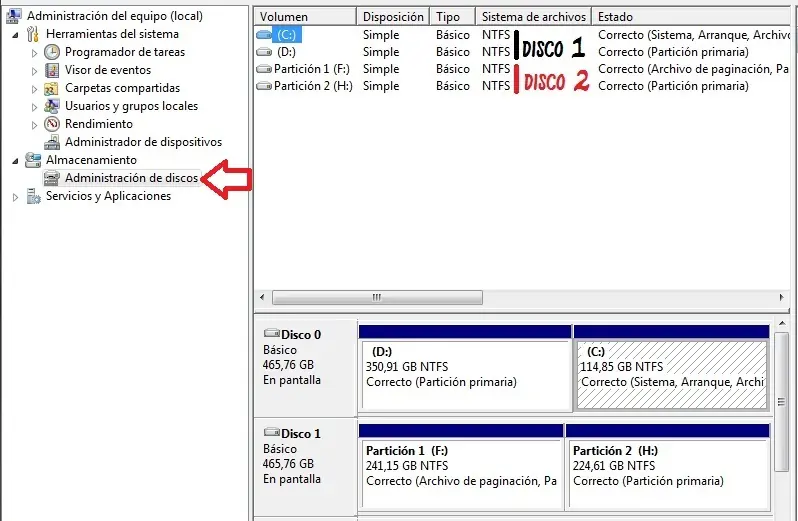Expand the Rendimiento node
This screenshot has width=798, height=521.
click(x=35, y=125)
